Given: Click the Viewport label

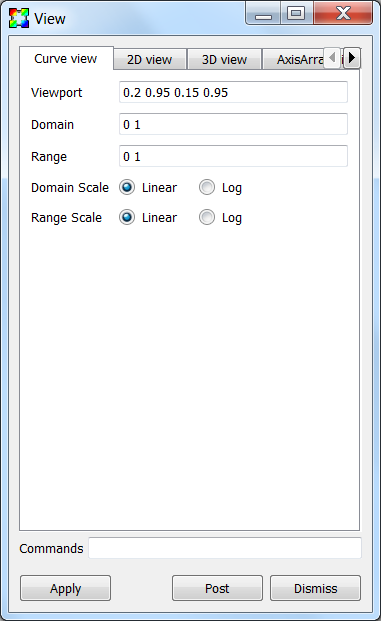Looking at the screenshot, I should pyautogui.click(x=57, y=93).
